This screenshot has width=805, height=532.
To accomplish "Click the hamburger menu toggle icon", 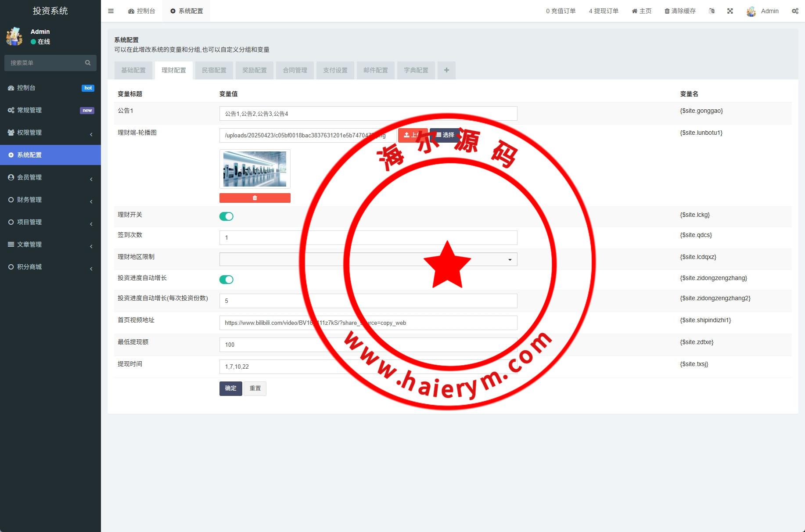I will [111, 11].
